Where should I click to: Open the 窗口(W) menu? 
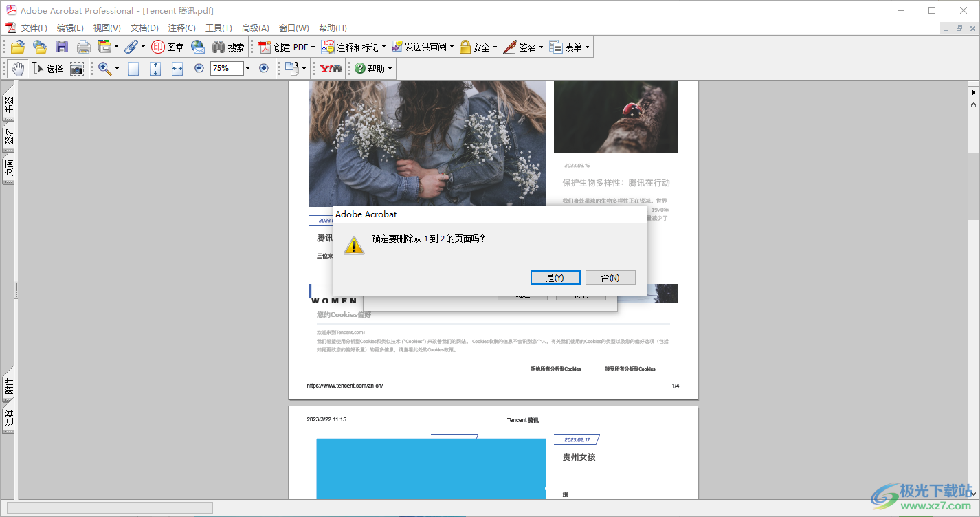tap(293, 27)
